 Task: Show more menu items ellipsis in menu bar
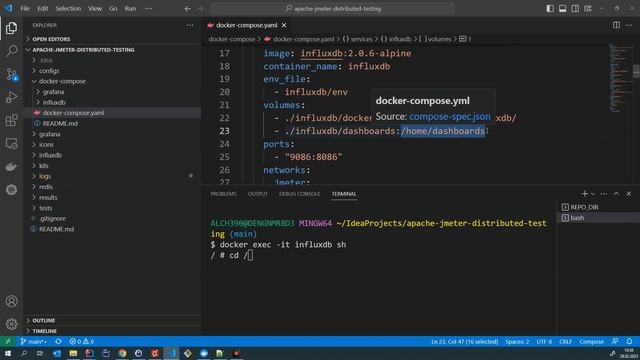[x=149, y=9]
